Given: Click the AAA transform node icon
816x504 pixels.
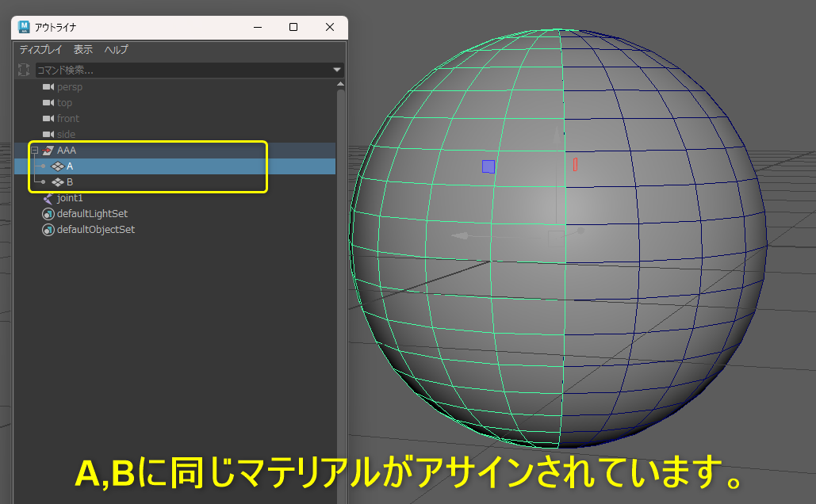Looking at the screenshot, I should [48, 151].
